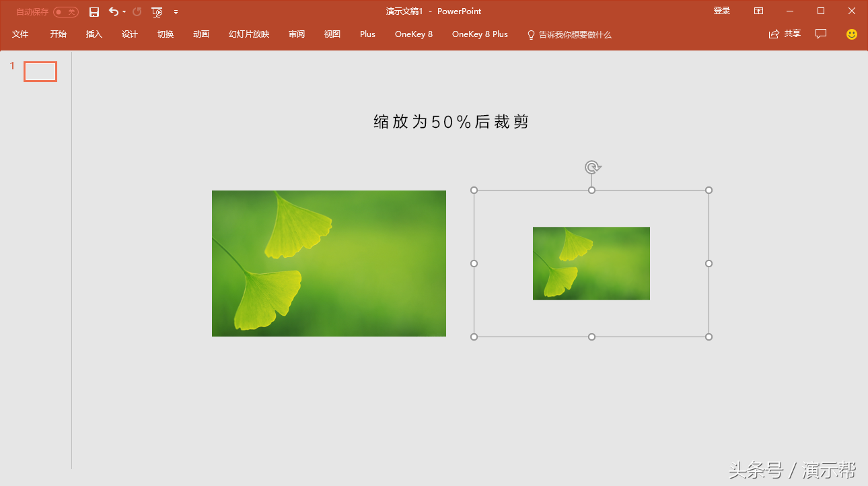This screenshot has height=486, width=868.
Task: Click the top-middle selection handle
Action: 591,190
